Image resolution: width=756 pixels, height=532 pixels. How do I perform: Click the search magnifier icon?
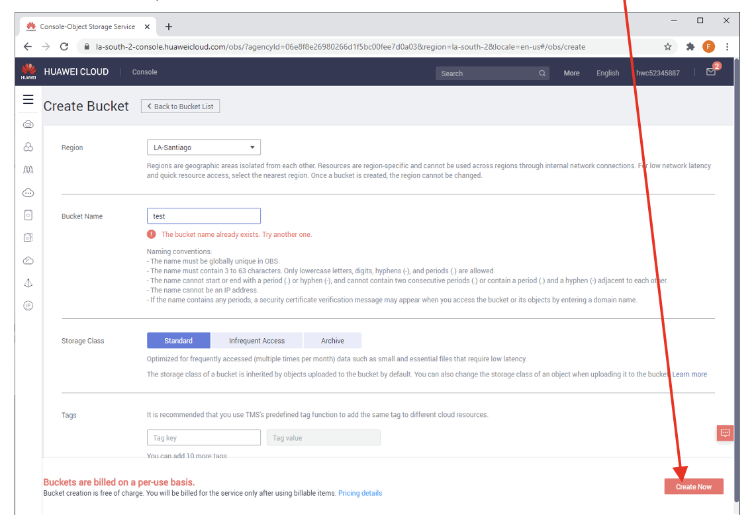tap(542, 73)
